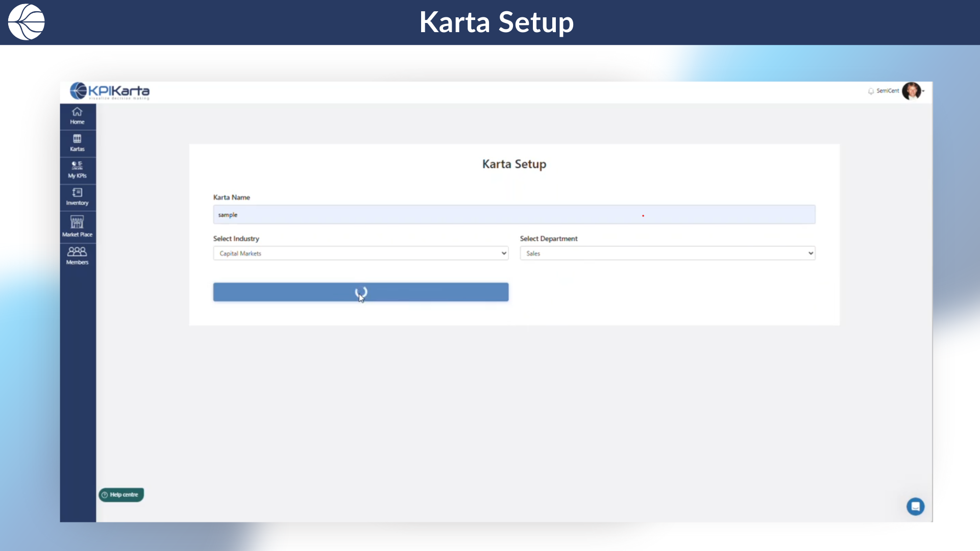The image size is (980, 551).
Task: Click the notification bell icon
Action: pos(871,91)
